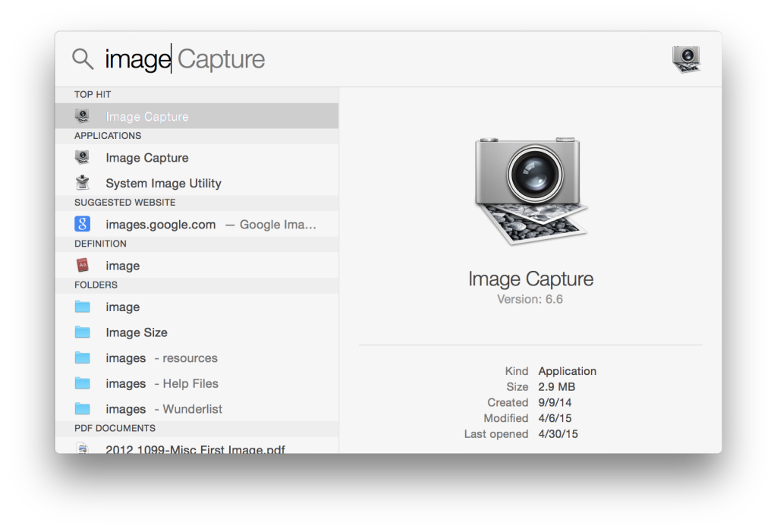The width and height of the screenshot is (777, 532).
Task: Click the Created date '9/9/14'
Action: tap(555, 402)
